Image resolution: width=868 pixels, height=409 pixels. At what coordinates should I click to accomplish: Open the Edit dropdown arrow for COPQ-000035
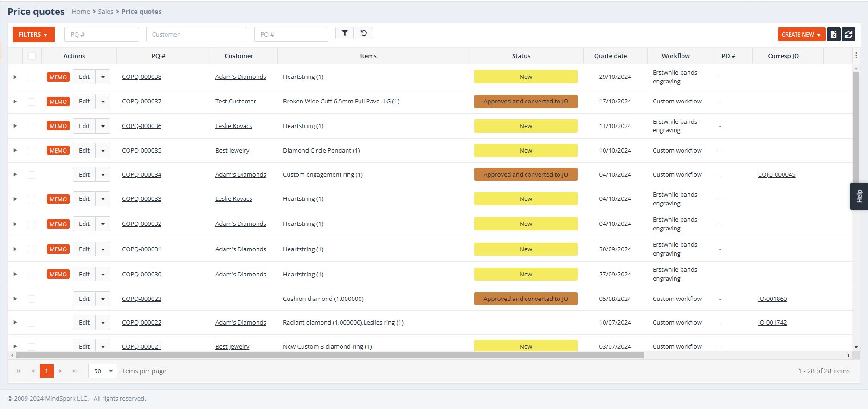click(103, 151)
